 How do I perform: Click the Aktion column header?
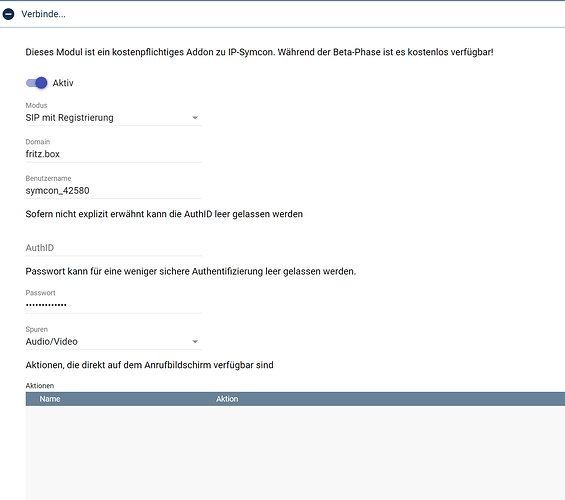coord(227,399)
